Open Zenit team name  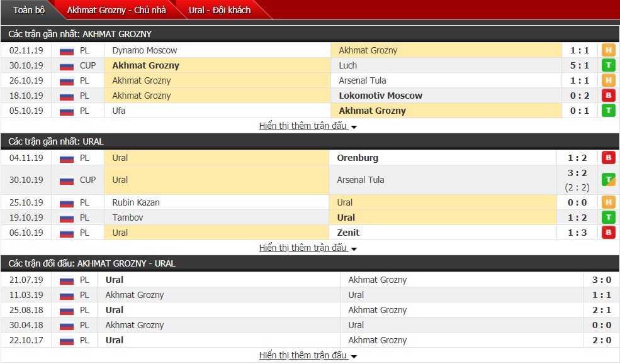tap(348, 233)
